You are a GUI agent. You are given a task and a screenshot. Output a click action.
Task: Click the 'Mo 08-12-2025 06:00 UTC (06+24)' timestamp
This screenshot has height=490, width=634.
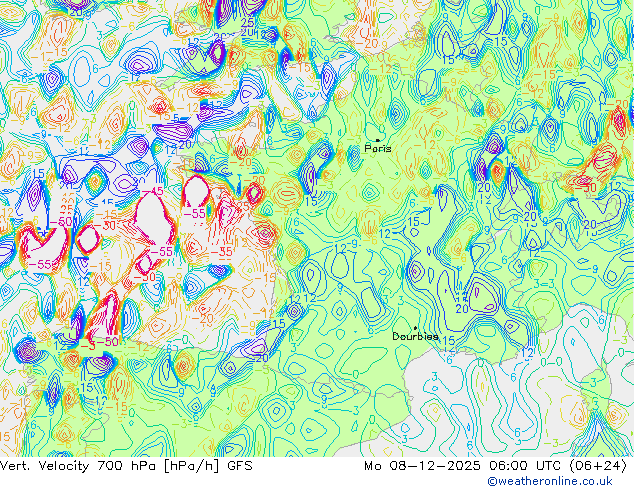tap(496, 466)
